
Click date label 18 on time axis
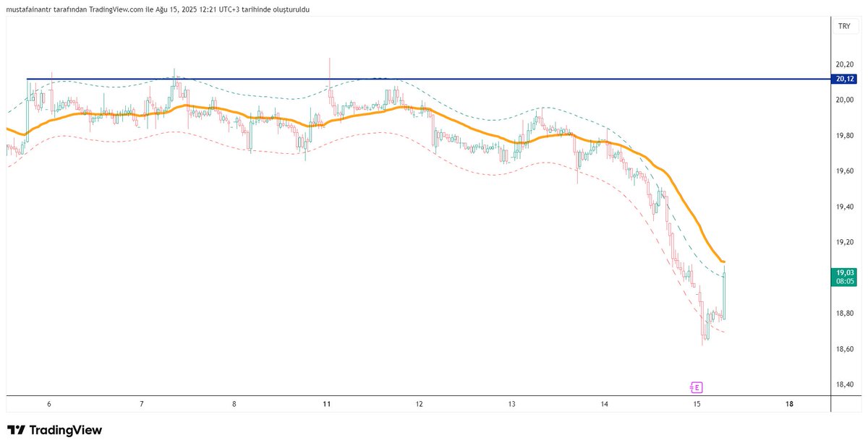pos(789,404)
